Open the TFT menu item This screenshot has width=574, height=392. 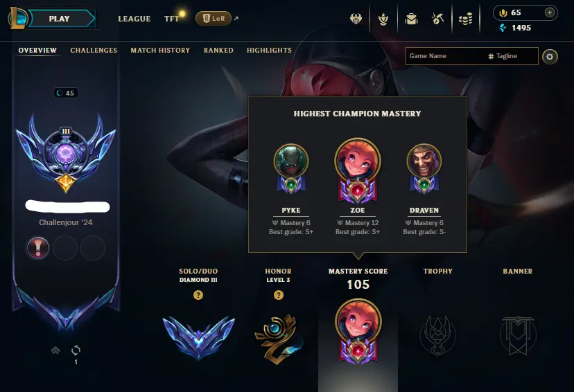tap(172, 19)
